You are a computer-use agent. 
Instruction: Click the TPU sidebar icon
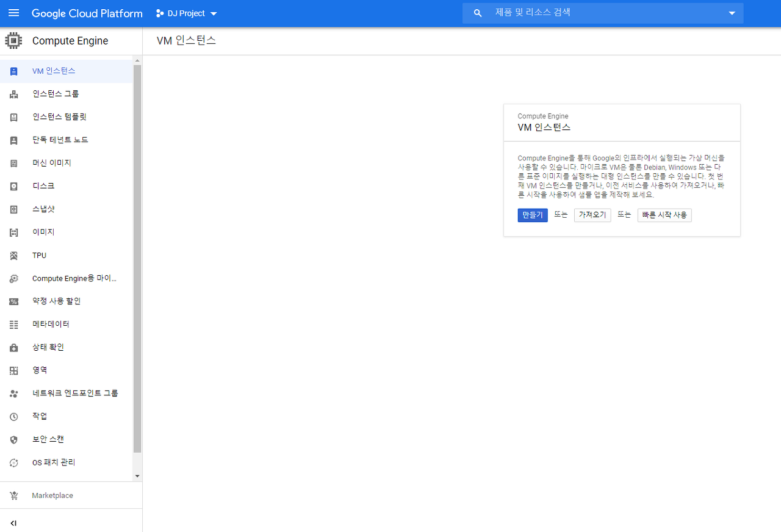(x=14, y=256)
